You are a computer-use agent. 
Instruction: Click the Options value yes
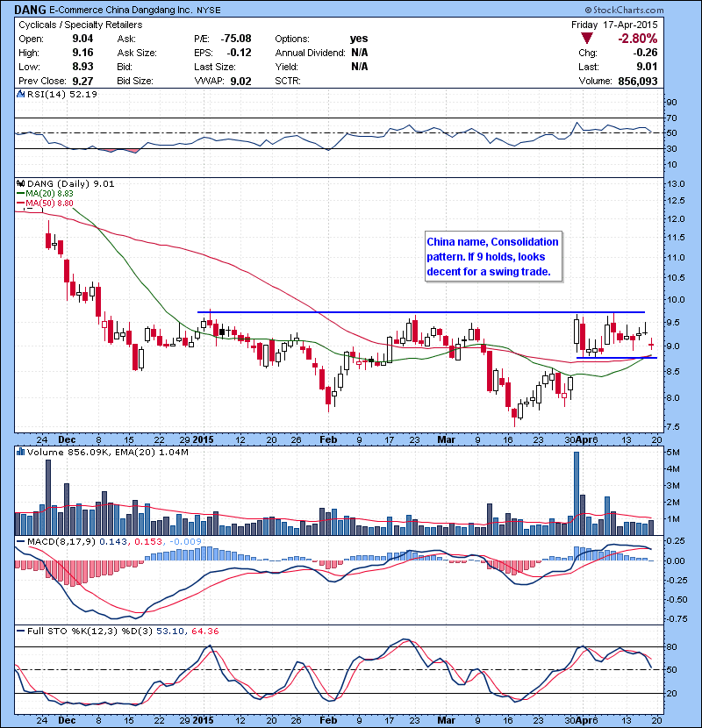pyautogui.click(x=359, y=39)
